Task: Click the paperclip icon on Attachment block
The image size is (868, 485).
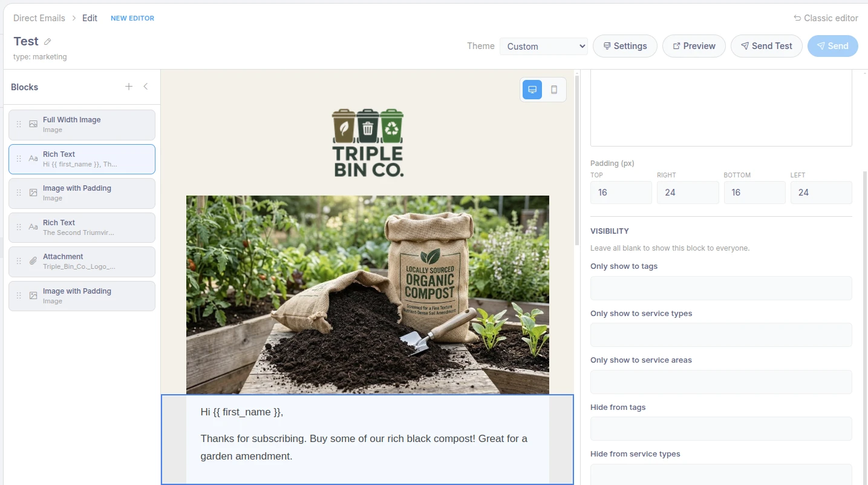Action: click(x=33, y=261)
